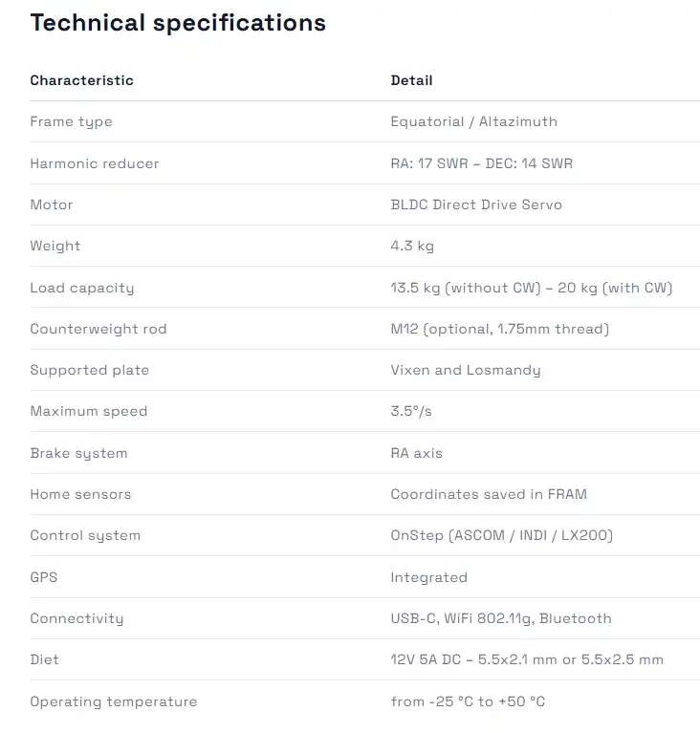Click the USB-C, WiFi 802.11g, Bluetooth text
Screen dimensions: 700x733
click(x=500, y=618)
